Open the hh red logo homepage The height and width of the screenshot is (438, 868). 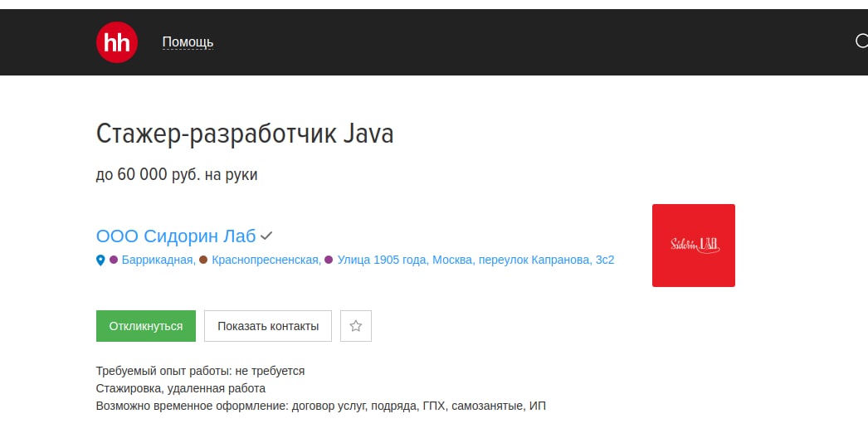(x=117, y=42)
